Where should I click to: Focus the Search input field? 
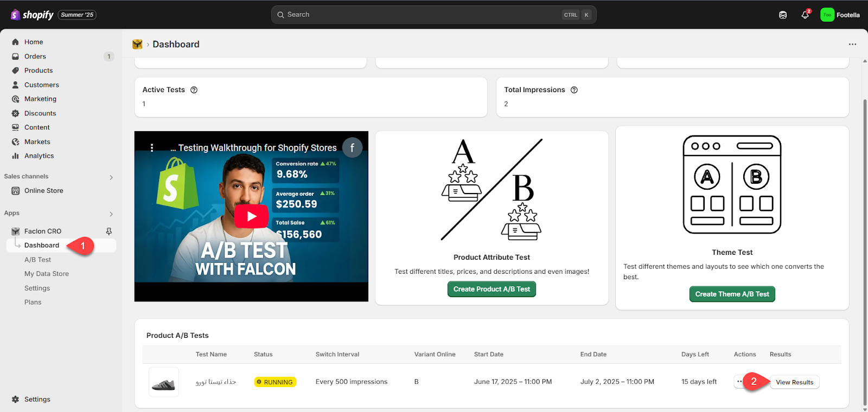pos(433,15)
